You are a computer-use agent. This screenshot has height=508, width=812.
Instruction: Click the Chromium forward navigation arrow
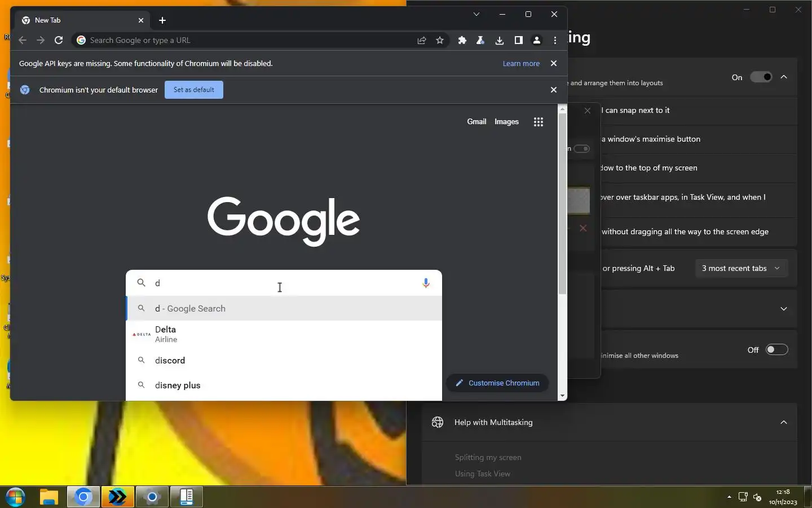pyautogui.click(x=41, y=40)
